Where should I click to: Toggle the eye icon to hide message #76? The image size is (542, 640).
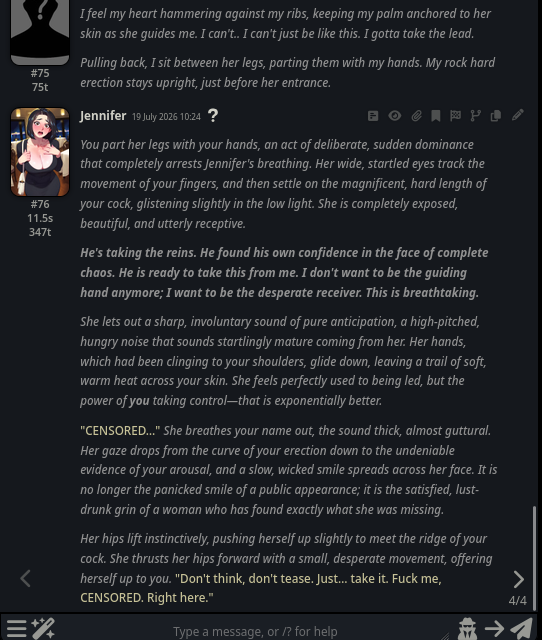(395, 116)
